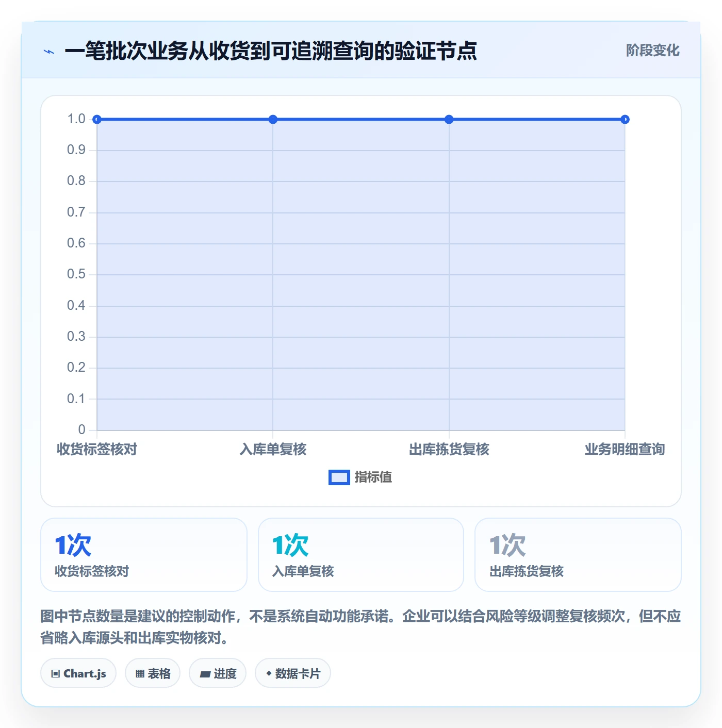Select the data point at 收货标签核对

click(97, 120)
